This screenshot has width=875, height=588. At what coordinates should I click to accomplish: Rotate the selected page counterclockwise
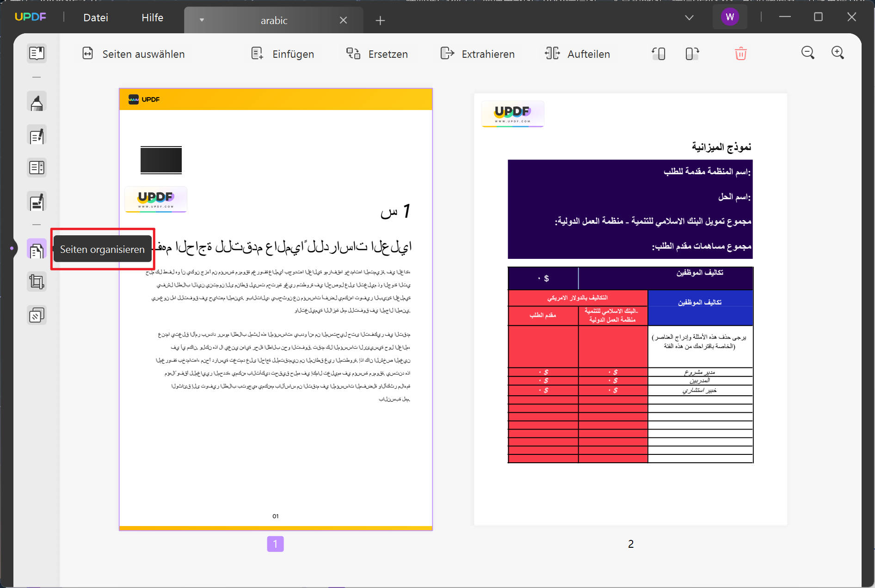click(658, 54)
